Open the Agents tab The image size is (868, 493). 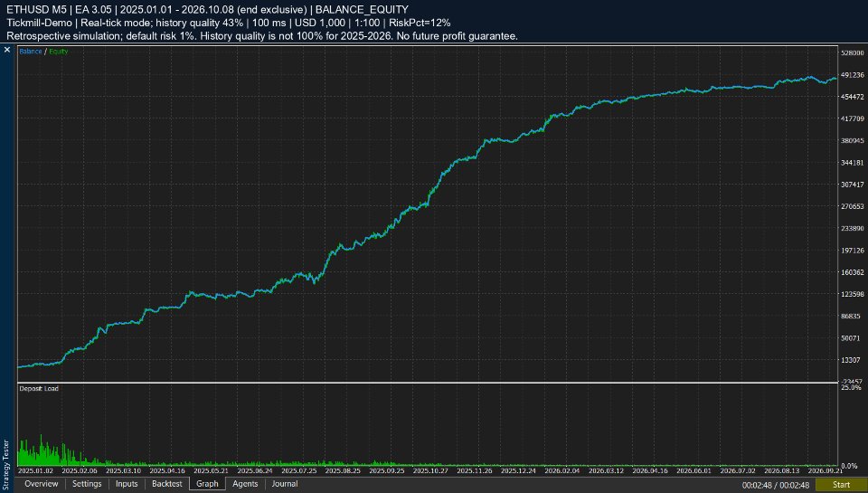point(245,484)
